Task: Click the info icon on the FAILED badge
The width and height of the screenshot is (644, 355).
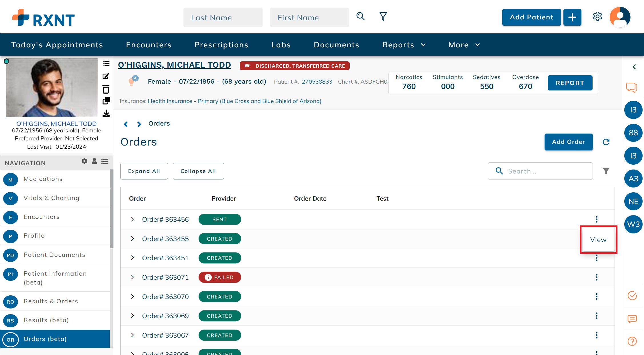Action: [208, 277]
